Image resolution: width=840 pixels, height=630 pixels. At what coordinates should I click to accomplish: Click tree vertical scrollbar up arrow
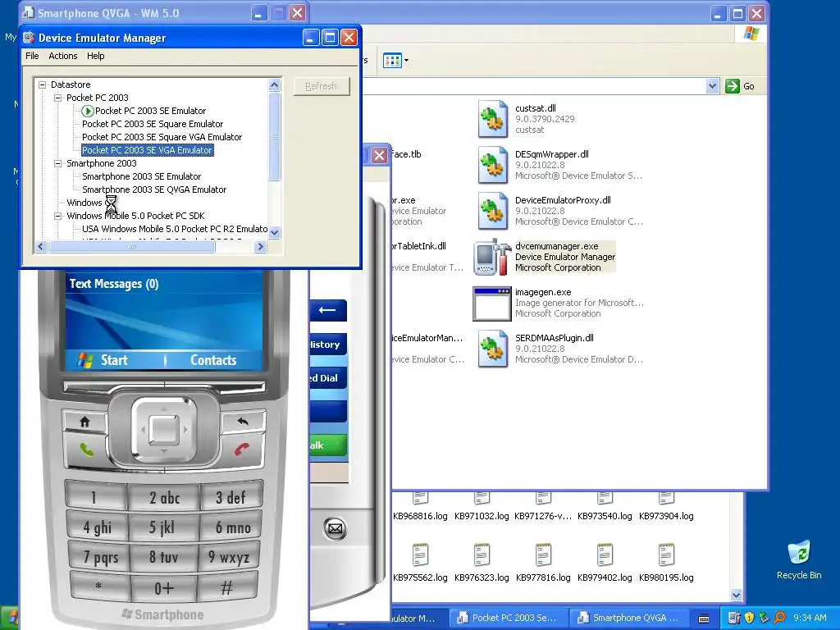[274, 84]
